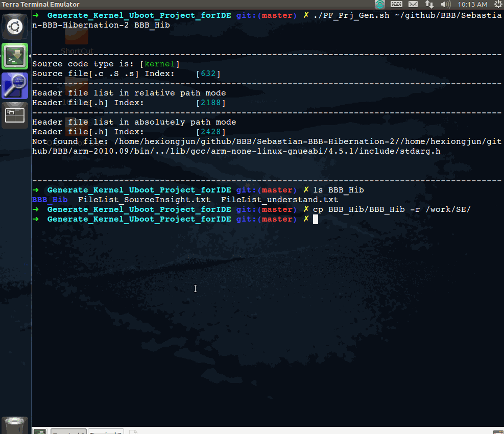Click the terminal thumbnail in the bottom taskbar
The width and height of the screenshot is (504, 434).
39,431
